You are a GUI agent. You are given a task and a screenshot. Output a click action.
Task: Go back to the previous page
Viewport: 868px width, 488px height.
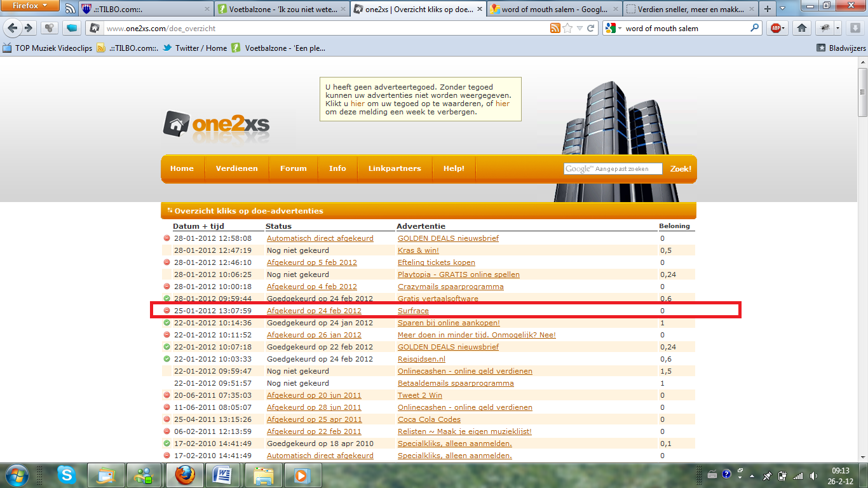[x=12, y=28]
